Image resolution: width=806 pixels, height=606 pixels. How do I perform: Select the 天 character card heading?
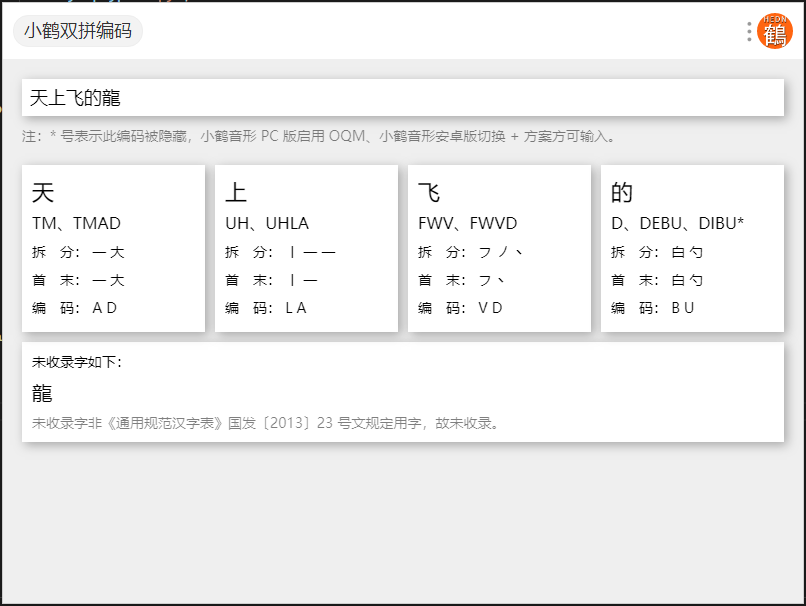pyautogui.click(x=43, y=193)
